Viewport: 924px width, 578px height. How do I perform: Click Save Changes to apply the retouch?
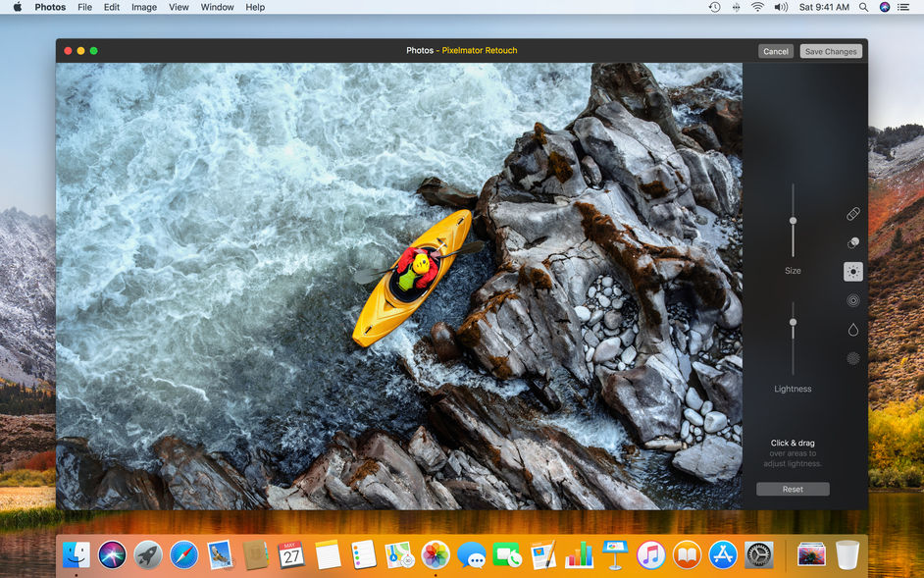point(830,50)
